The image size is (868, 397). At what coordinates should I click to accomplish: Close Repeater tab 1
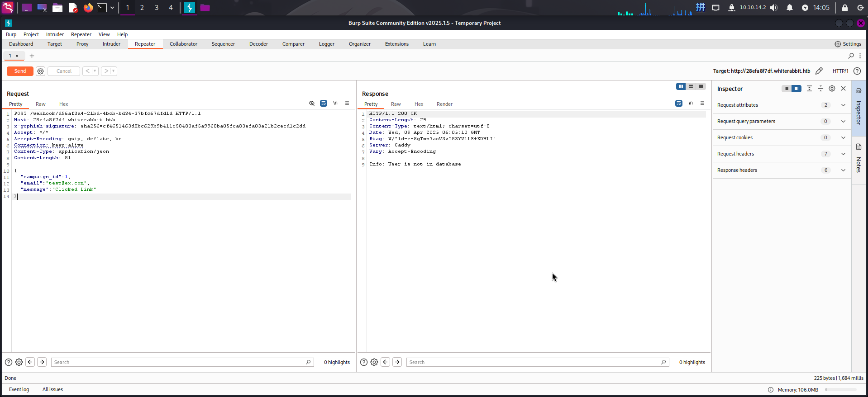[17, 56]
